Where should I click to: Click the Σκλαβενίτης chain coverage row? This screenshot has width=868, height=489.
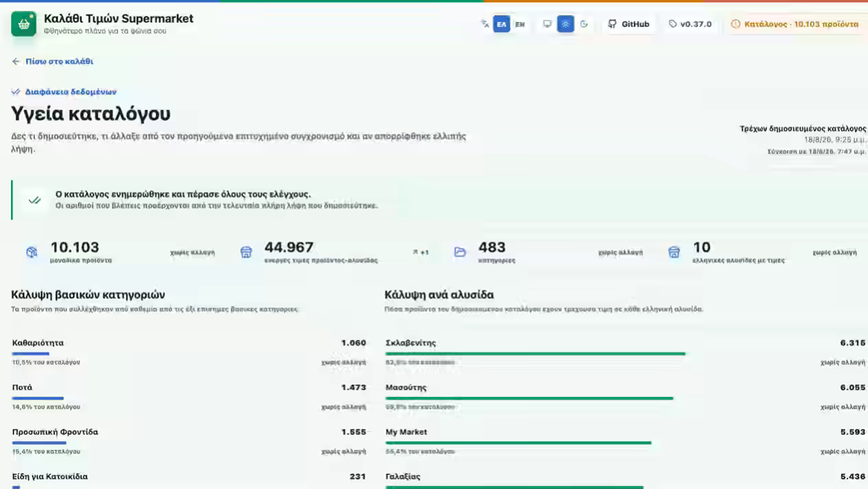point(625,352)
